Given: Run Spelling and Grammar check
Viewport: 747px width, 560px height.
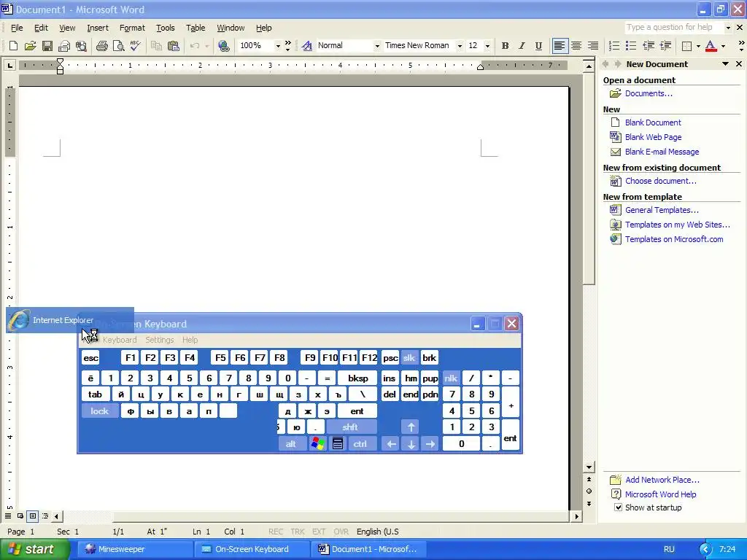Looking at the screenshot, I should [x=135, y=46].
